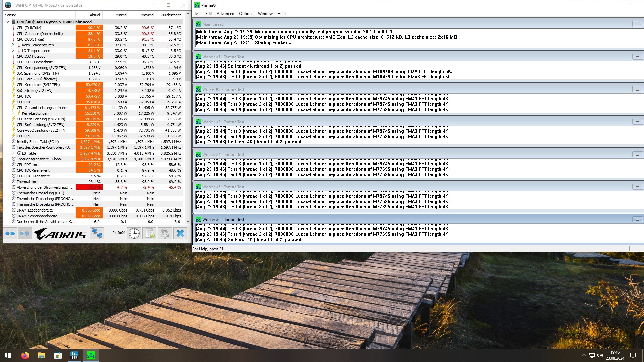Open the remote network monitors icon
Viewport: 644px width, 362px height.
(97, 233)
